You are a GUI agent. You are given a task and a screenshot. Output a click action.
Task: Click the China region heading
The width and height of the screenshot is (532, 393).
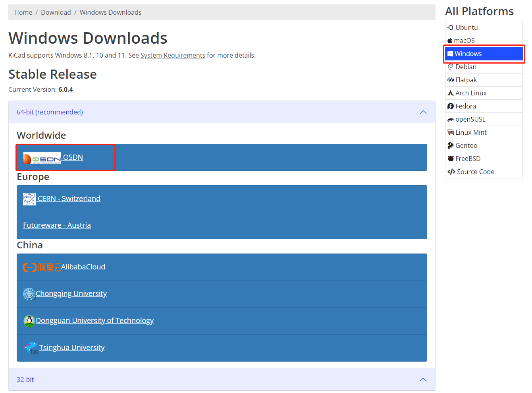click(30, 245)
